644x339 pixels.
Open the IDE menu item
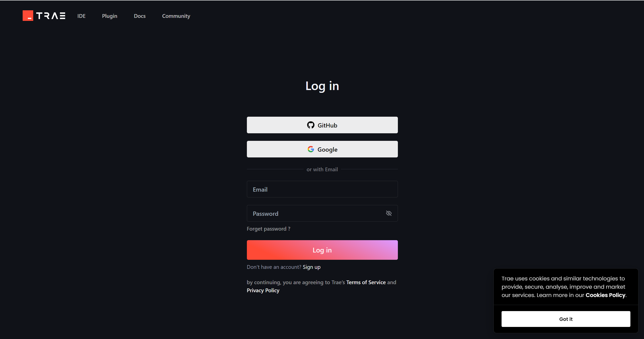(x=81, y=16)
